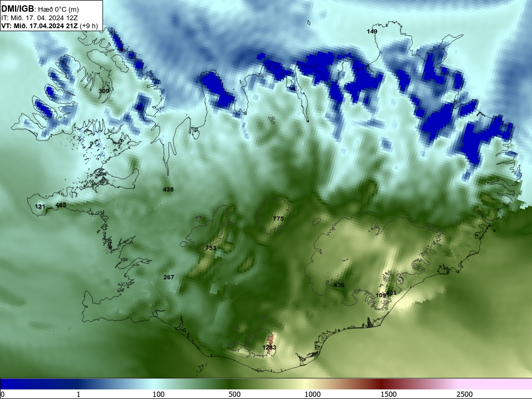Select the map value 775
The image size is (532, 399).
point(278,219)
